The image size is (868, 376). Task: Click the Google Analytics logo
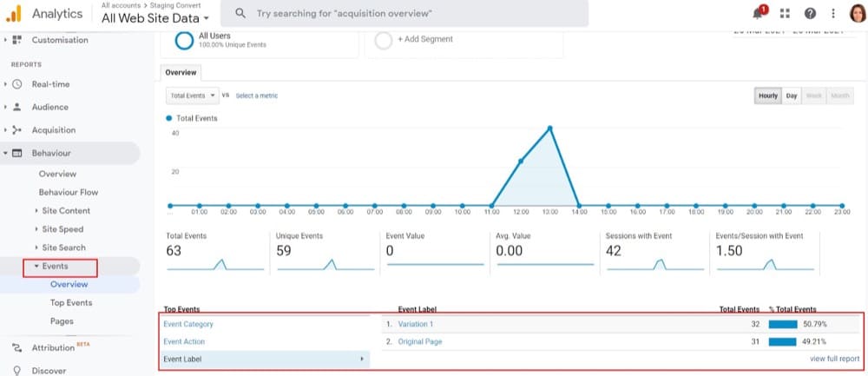tap(15, 14)
